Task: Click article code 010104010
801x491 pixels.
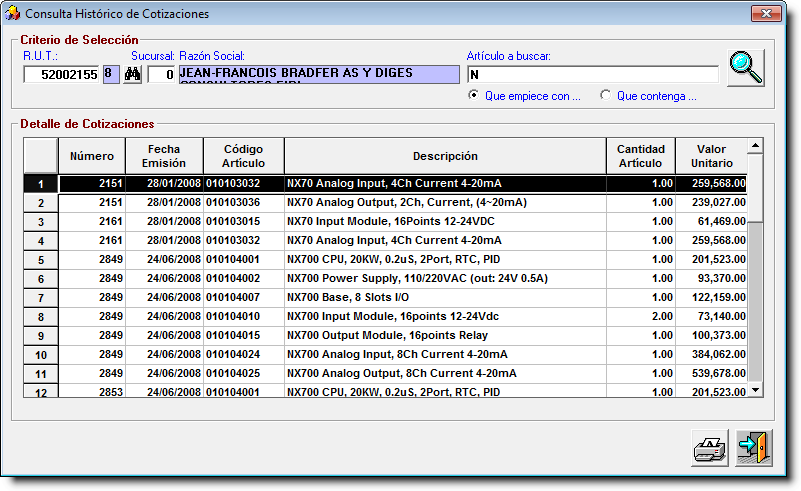Action: (x=233, y=316)
